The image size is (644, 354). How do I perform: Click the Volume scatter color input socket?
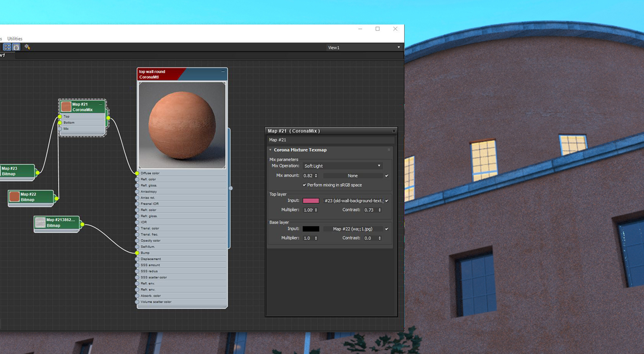[x=137, y=302]
